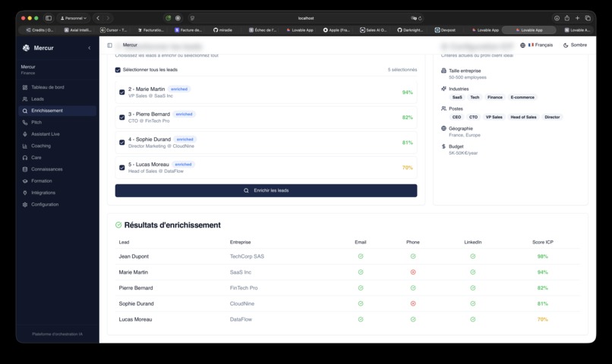Click the Formation graduation icon
The image size is (612, 364).
tap(25, 181)
